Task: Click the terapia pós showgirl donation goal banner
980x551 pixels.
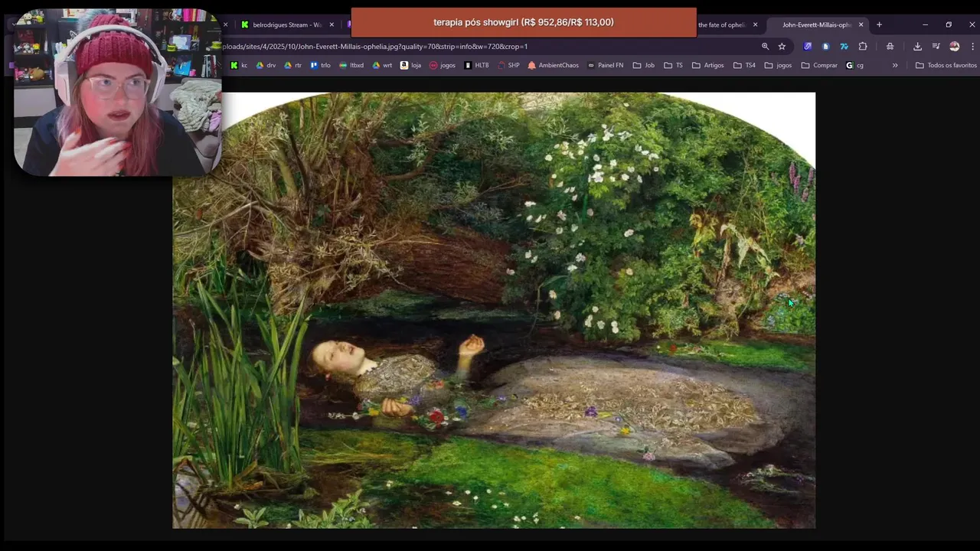Action: pyautogui.click(x=524, y=22)
